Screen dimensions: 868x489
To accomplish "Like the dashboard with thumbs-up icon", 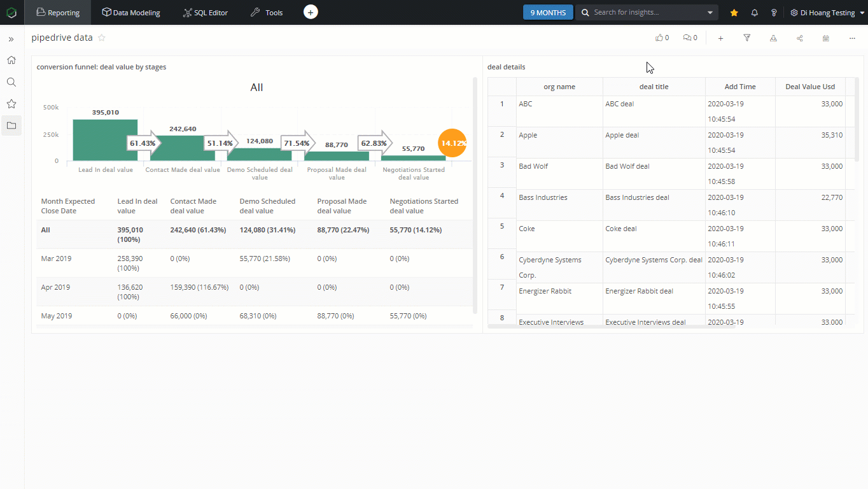I will click(x=659, y=38).
